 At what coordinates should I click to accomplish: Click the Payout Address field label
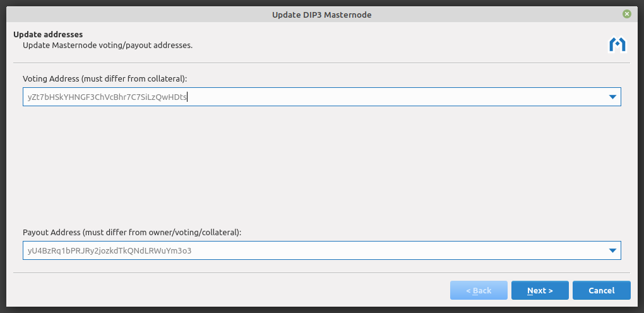(132, 232)
